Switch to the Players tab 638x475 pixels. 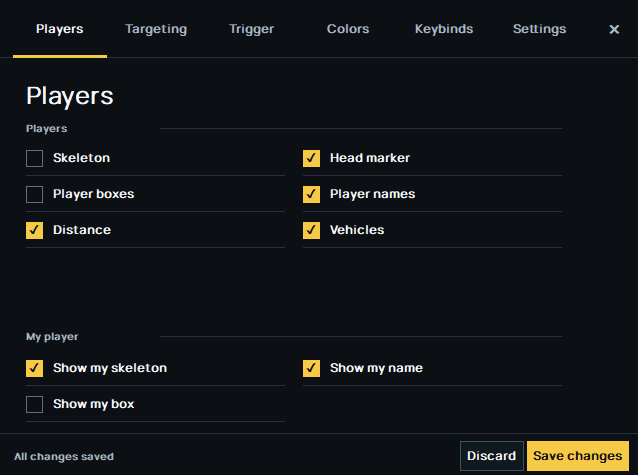click(x=60, y=29)
